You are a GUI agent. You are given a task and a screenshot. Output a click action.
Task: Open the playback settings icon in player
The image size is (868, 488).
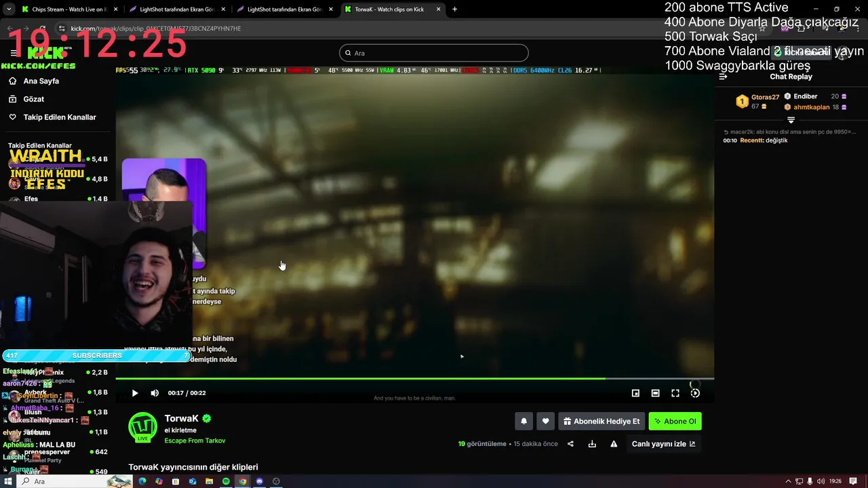(x=695, y=393)
